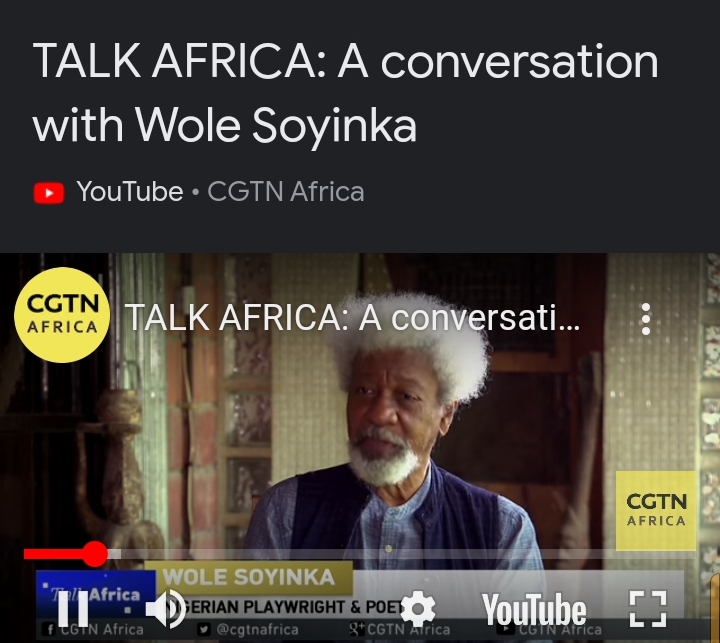Click the red YouTube icon near the source label
The image size is (720, 643).
coord(49,192)
